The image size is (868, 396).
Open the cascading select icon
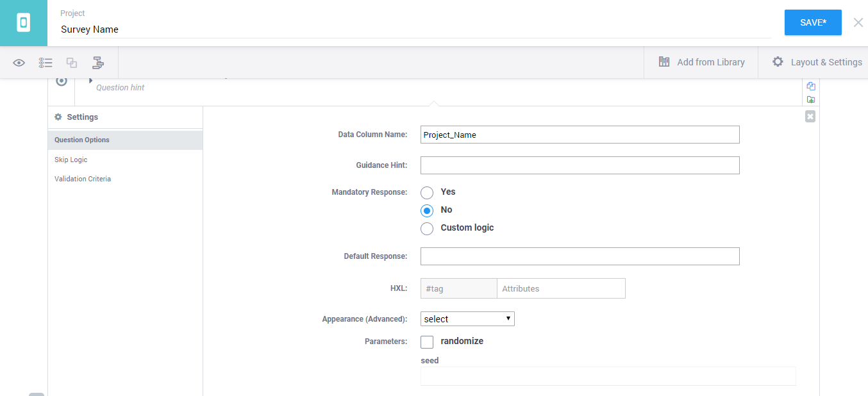click(98, 63)
